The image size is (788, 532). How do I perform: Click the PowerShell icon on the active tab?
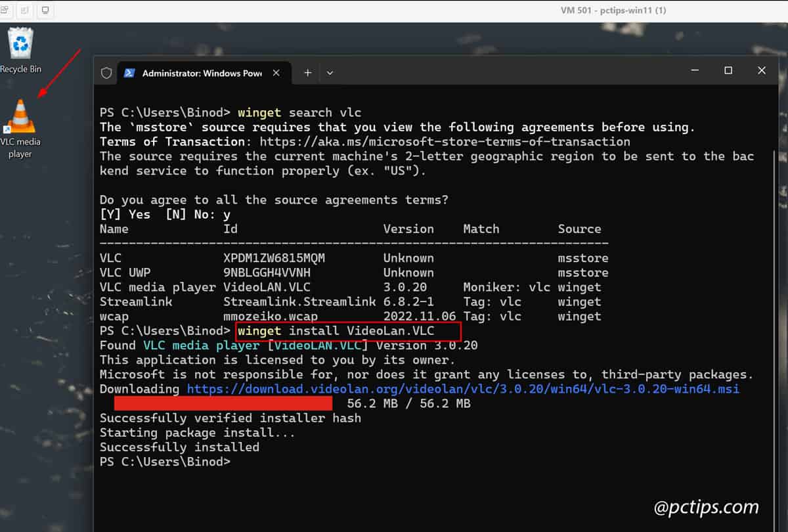129,73
